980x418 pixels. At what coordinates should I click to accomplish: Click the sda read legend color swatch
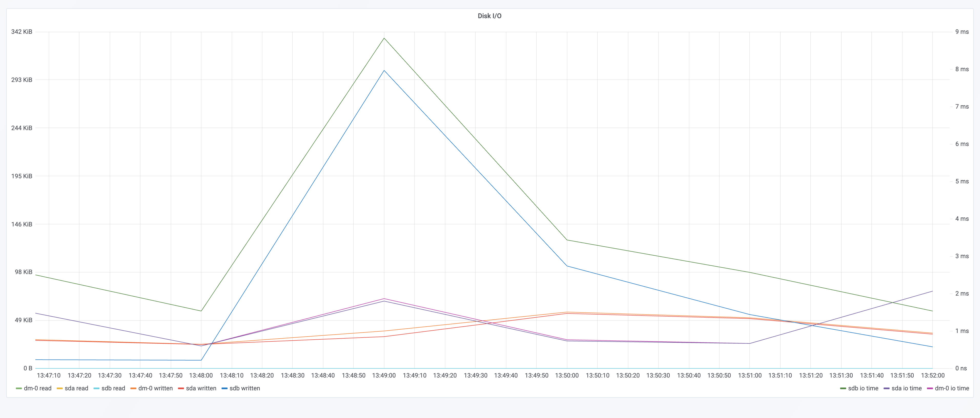coord(59,388)
